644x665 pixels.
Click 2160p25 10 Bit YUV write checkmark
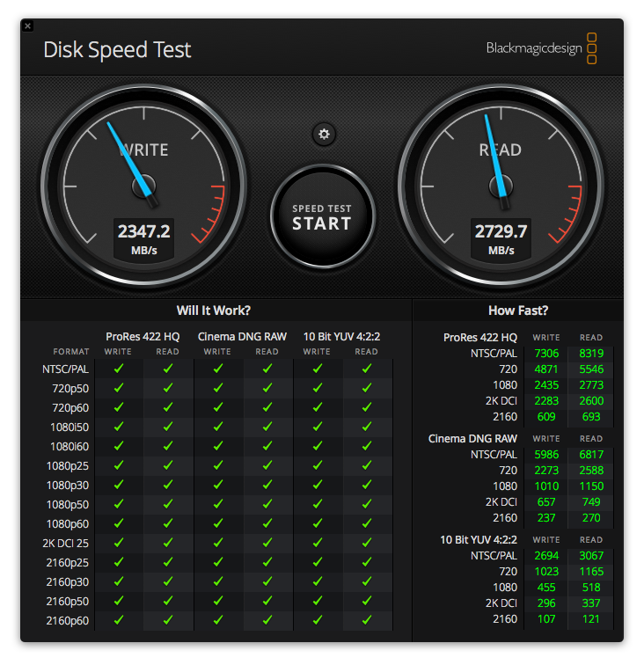318,562
